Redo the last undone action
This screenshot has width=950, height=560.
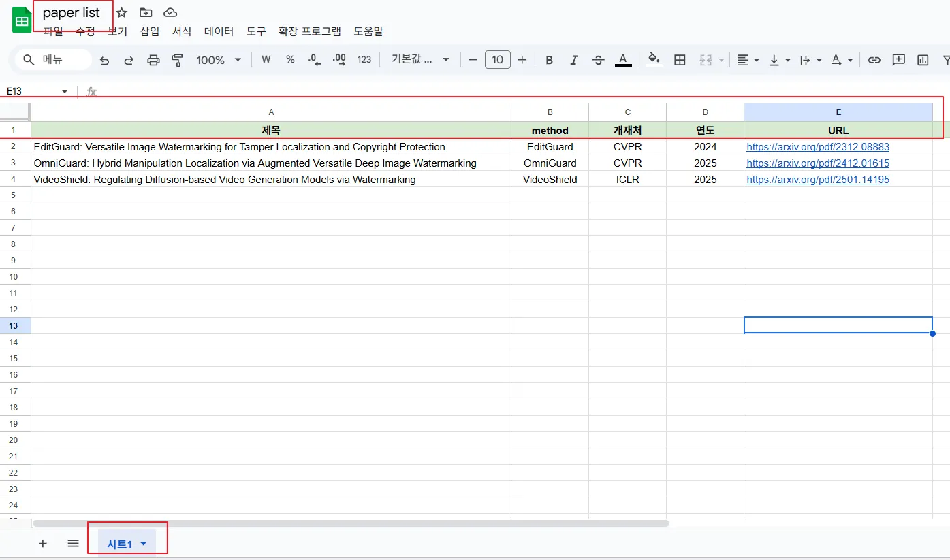(129, 60)
